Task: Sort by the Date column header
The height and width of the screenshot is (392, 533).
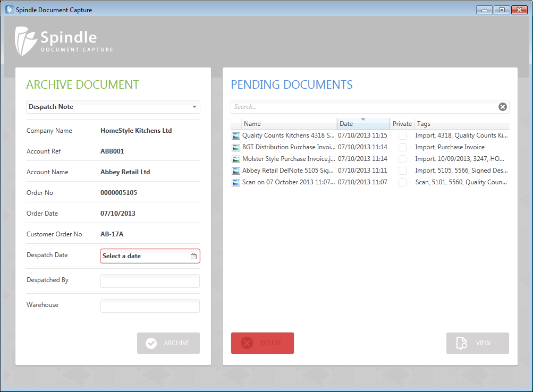Action: (x=363, y=124)
